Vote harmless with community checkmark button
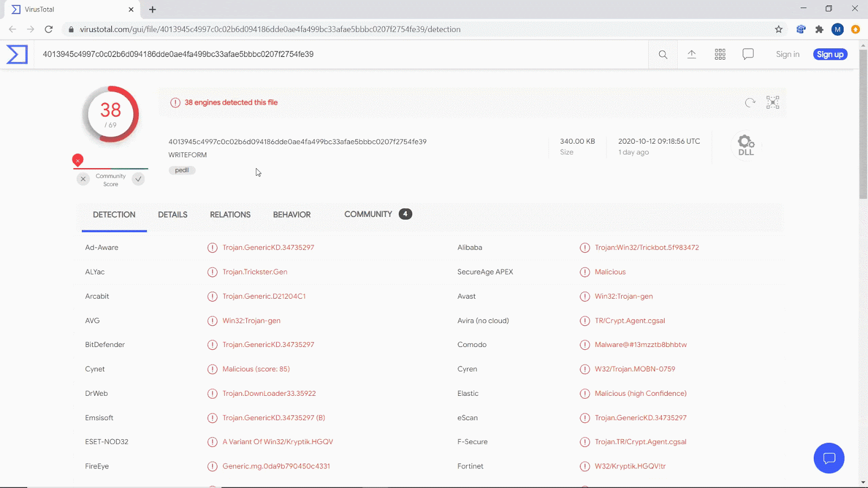The height and width of the screenshot is (488, 868). (138, 179)
